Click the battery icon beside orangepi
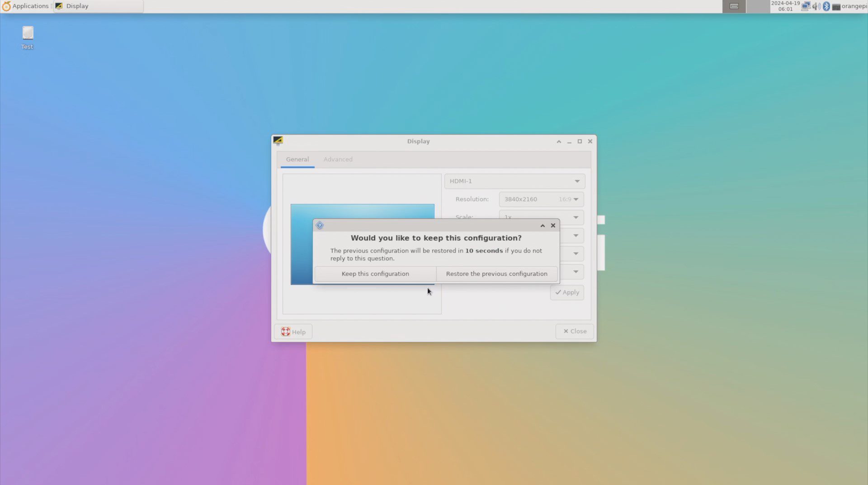Viewport: 868px width, 485px height. (x=836, y=7)
